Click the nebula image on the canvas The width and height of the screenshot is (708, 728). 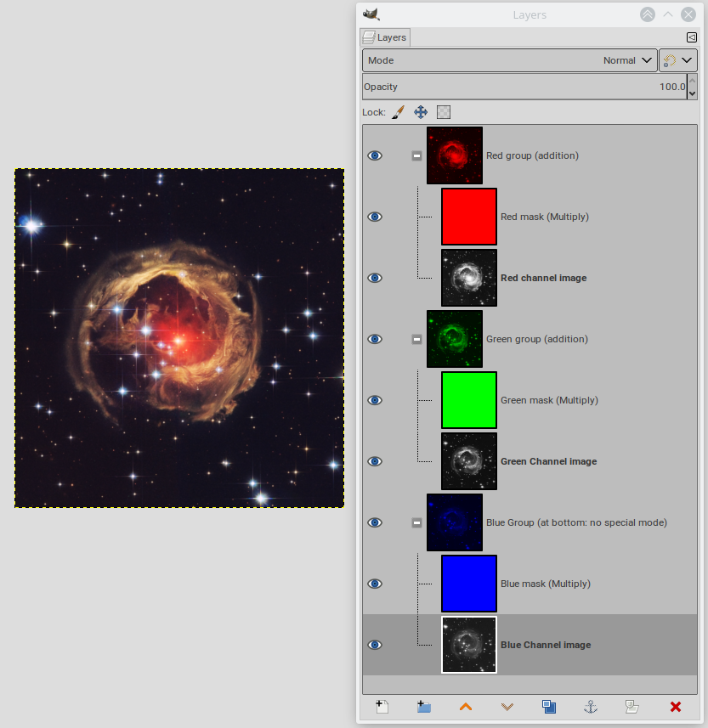click(x=179, y=338)
